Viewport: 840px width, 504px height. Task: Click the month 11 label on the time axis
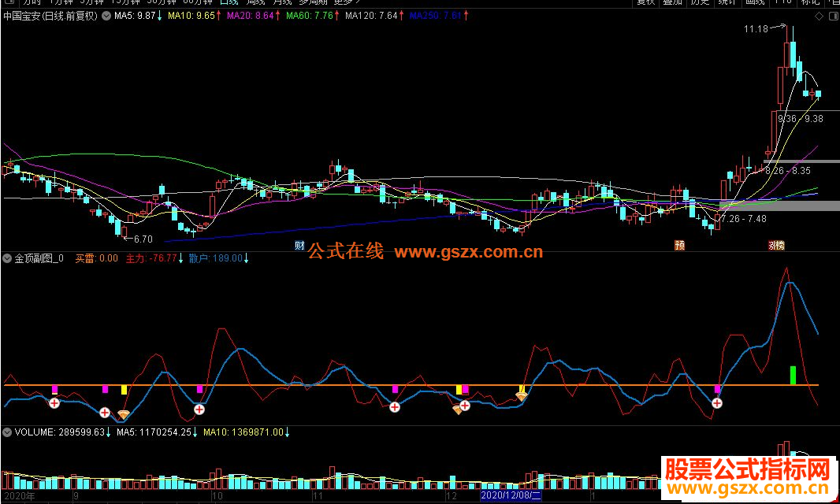point(318,496)
